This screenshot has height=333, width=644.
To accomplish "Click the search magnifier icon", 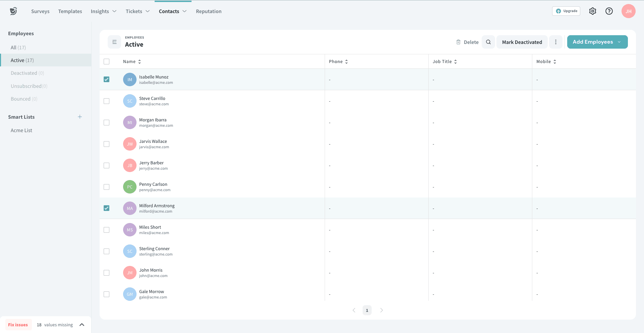I will coord(488,42).
